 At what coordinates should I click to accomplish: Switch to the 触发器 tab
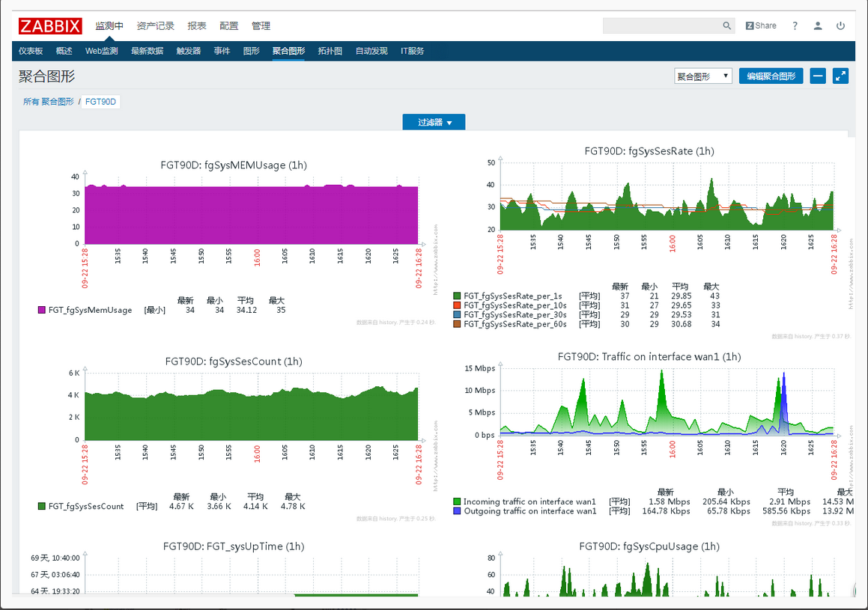188,51
